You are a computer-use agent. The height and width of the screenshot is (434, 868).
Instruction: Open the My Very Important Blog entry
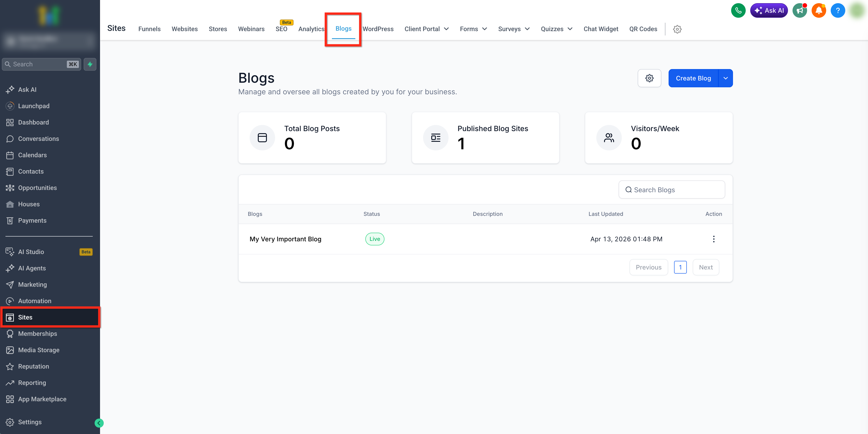(x=285, y=239)
